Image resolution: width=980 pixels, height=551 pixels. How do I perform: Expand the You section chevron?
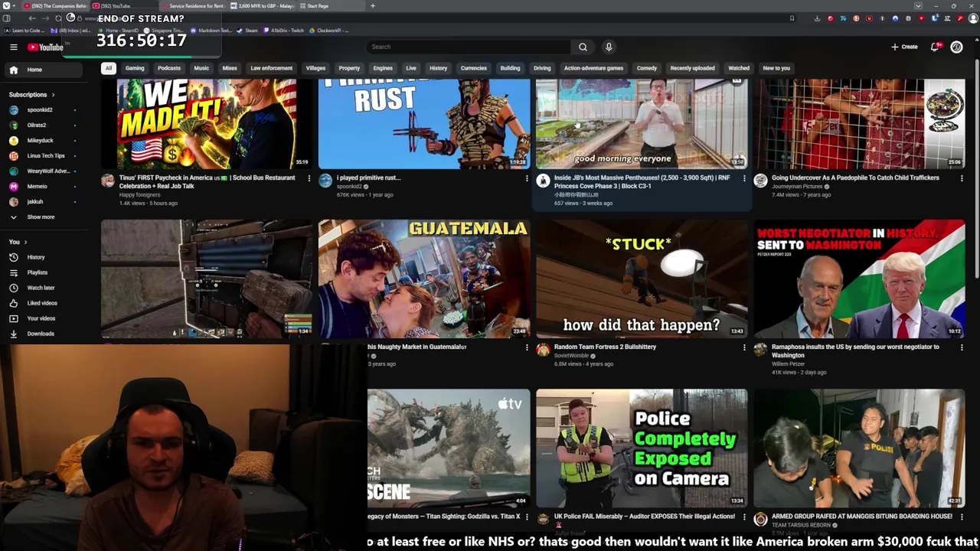(x=25, y=242)
